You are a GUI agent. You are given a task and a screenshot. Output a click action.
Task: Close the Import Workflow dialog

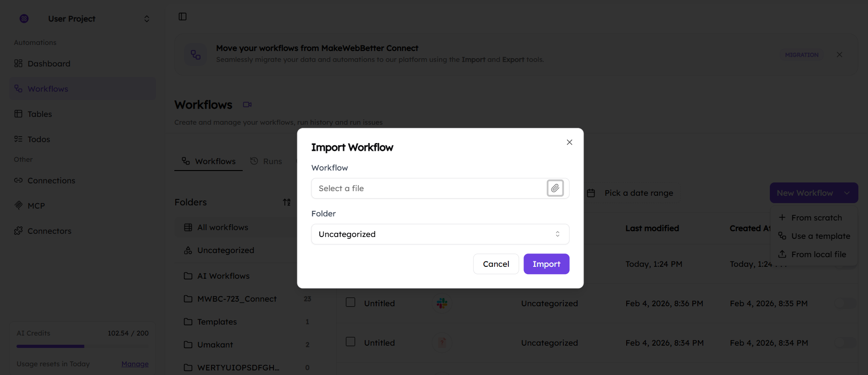pos(569,142)
